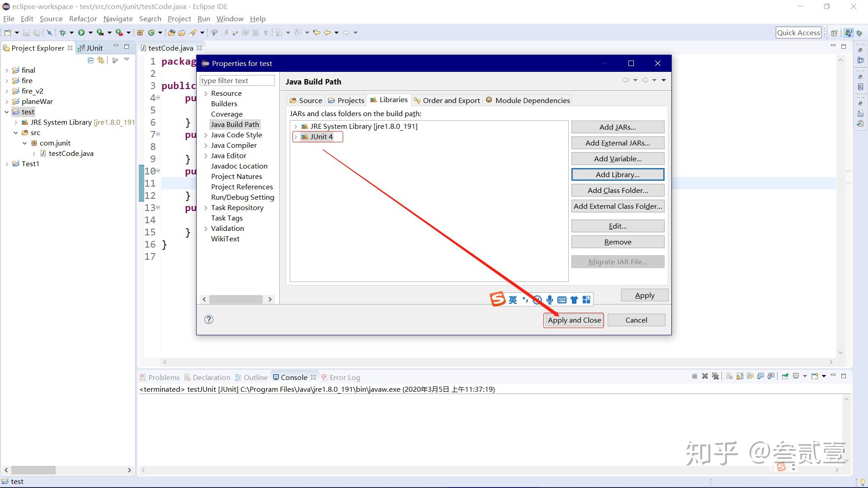Click the Remove button

pyautogui.click(x=618, y=242)
